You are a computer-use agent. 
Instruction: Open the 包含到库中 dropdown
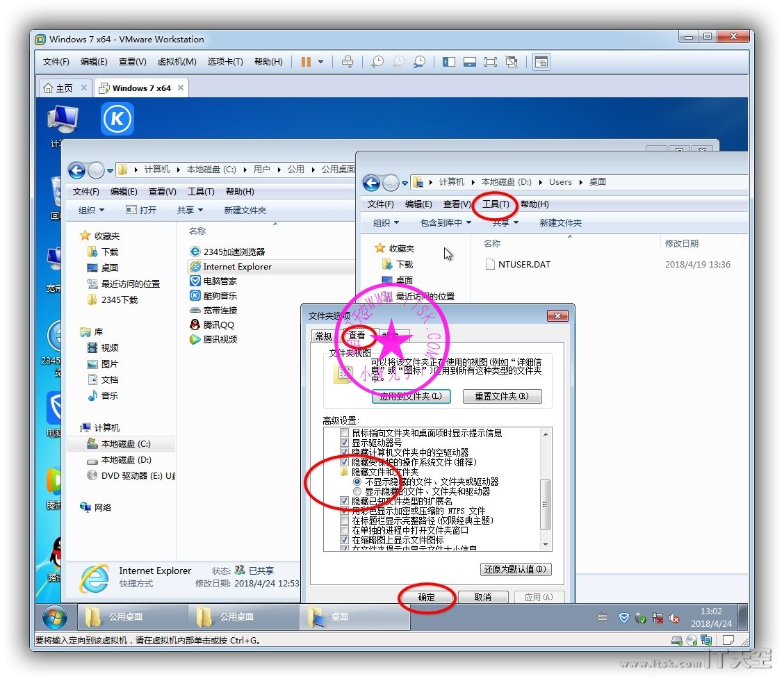pos(446,223)
